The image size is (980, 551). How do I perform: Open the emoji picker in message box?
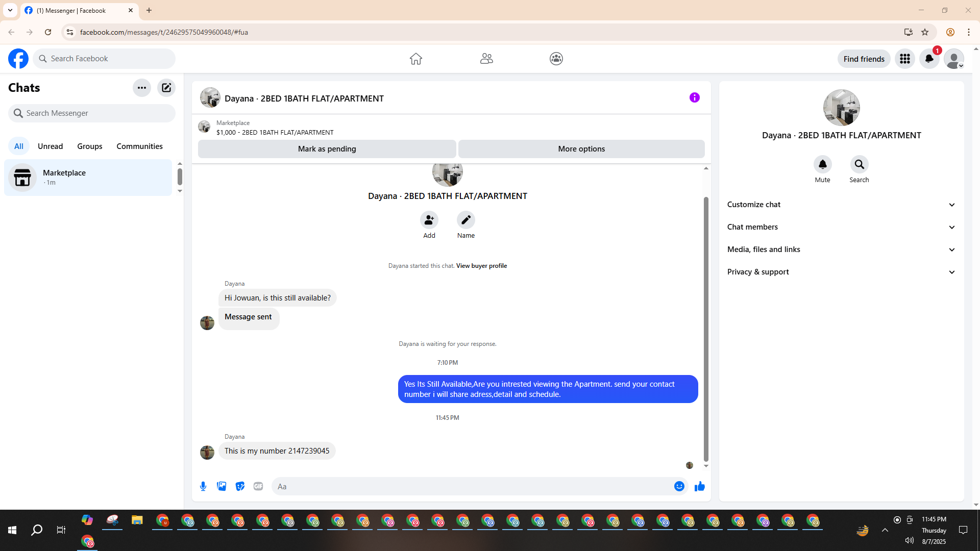(x=679, y=486)
